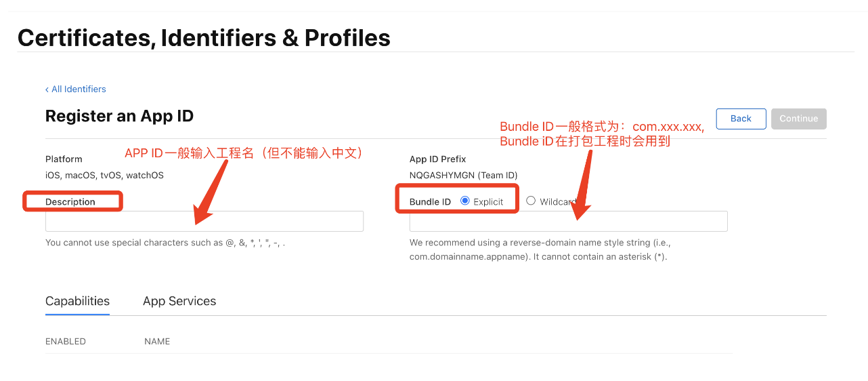Select the Explicit Bundle ID option
This screenshot has height=381, width=868.
click(465, 201)
